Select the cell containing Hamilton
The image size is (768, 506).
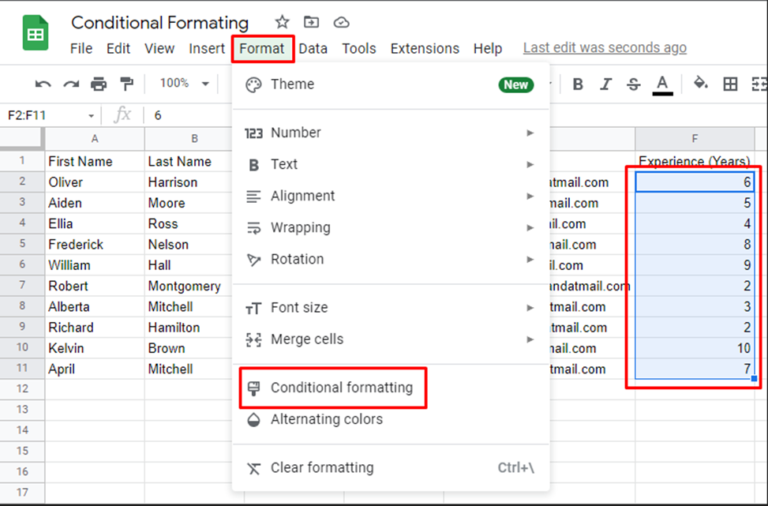pos(189,327)
